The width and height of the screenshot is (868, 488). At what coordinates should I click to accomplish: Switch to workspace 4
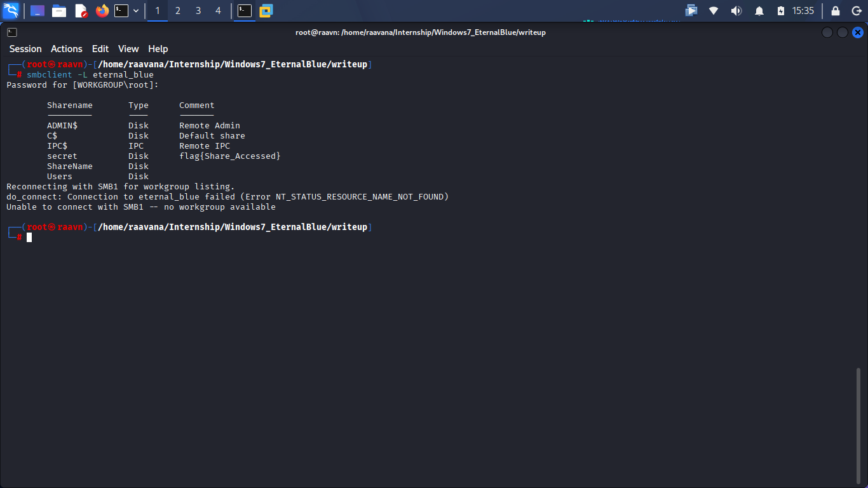tap(219, 11)
